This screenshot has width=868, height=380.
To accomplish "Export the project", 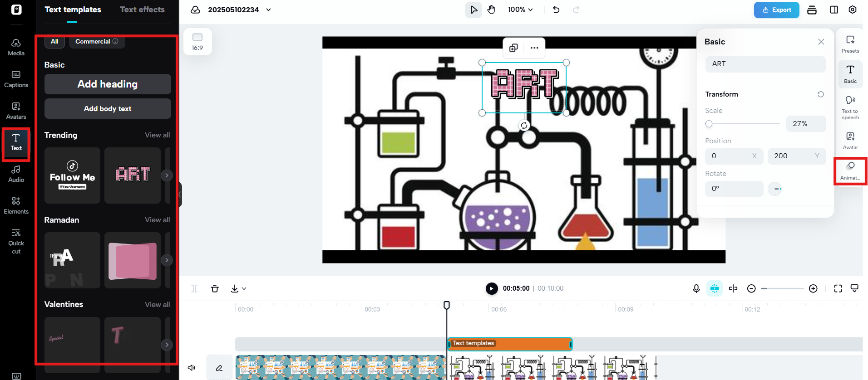I will tap(776, 10).
